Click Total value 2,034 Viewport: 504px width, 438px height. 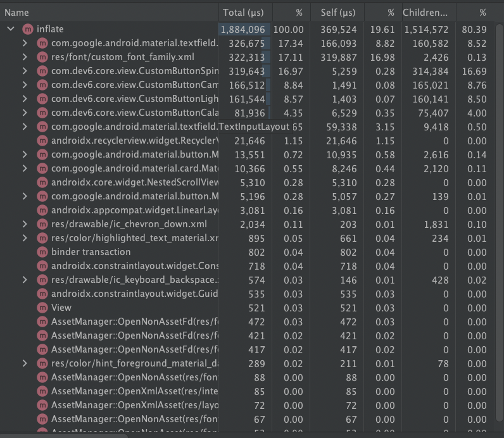coord(253,224)
